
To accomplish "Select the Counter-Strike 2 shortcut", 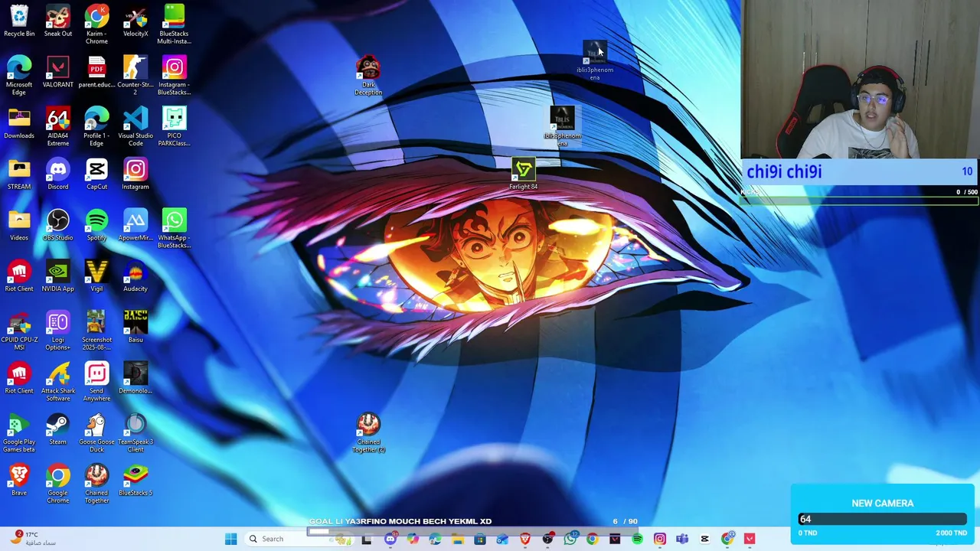I will point(136,76).
